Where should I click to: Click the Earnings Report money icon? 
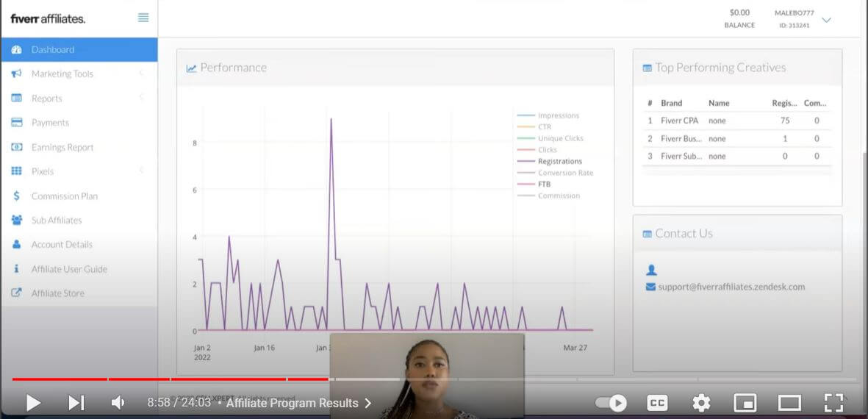(x=17, y=147)
